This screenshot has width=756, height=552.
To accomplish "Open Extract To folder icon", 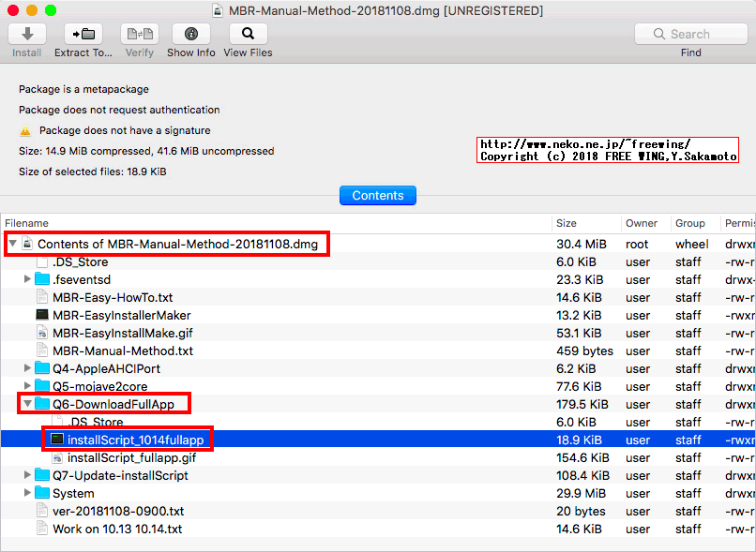I will click(83, 34).
